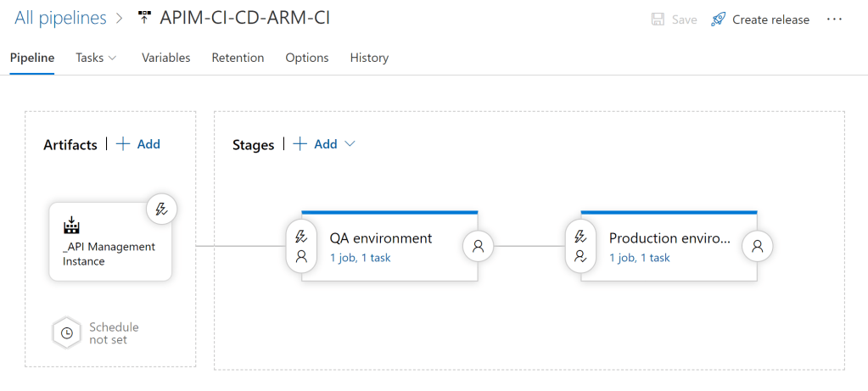This screenshot has width=868, height=391.
Task: Click the rocket Create release icon
Action: coord(718,20)
